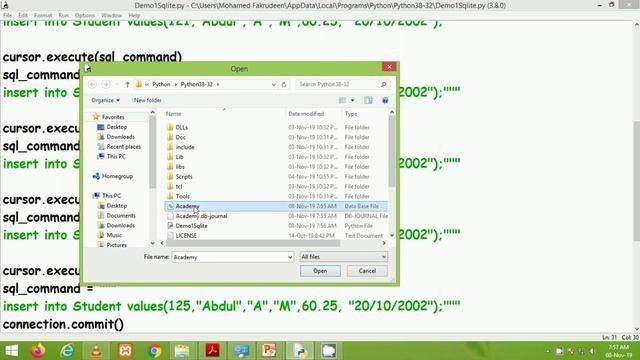
Task: Open the Window menu in IDLE
Action: pos(111,15)
